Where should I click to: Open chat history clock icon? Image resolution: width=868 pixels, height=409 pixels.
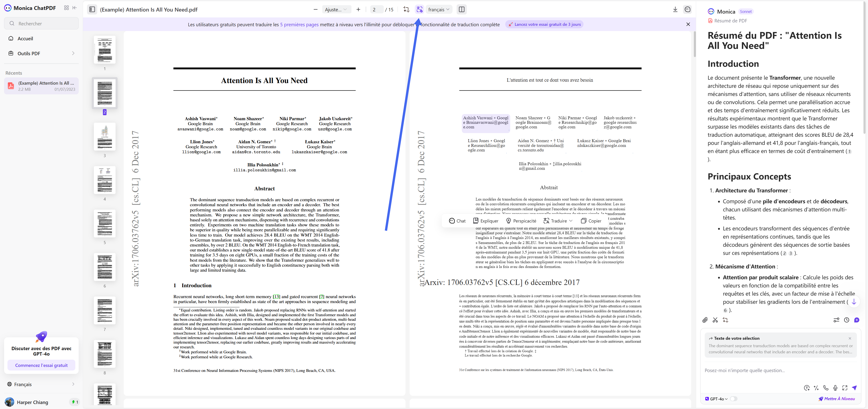(x=847, y=320)
